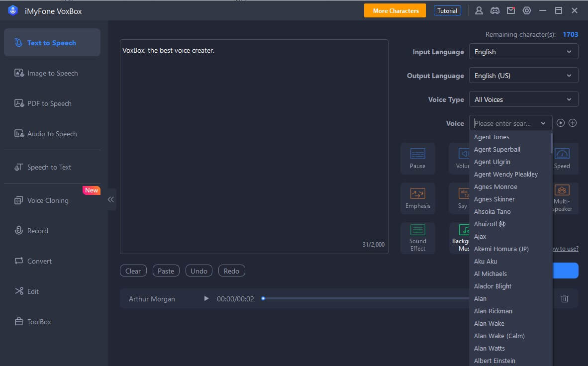The image size is (588, 366).
Task: Click the voice list scrollbar
Action: tap(551, 143)
